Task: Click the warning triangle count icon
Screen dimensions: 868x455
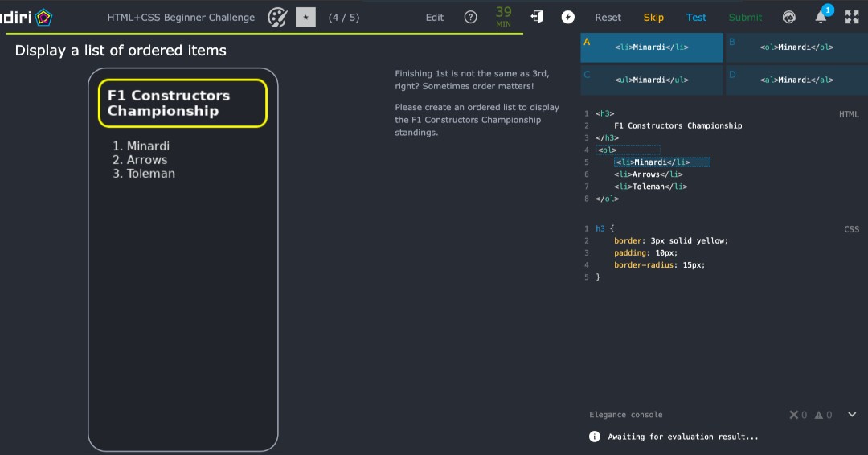Action: (x=819, y=415)
